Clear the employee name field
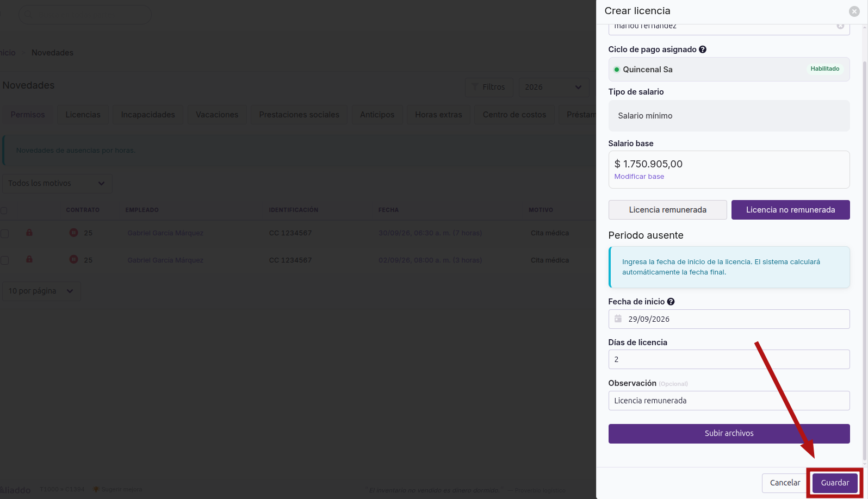The image size is (868, 499). pyautogui.click(x=840, y=26)
